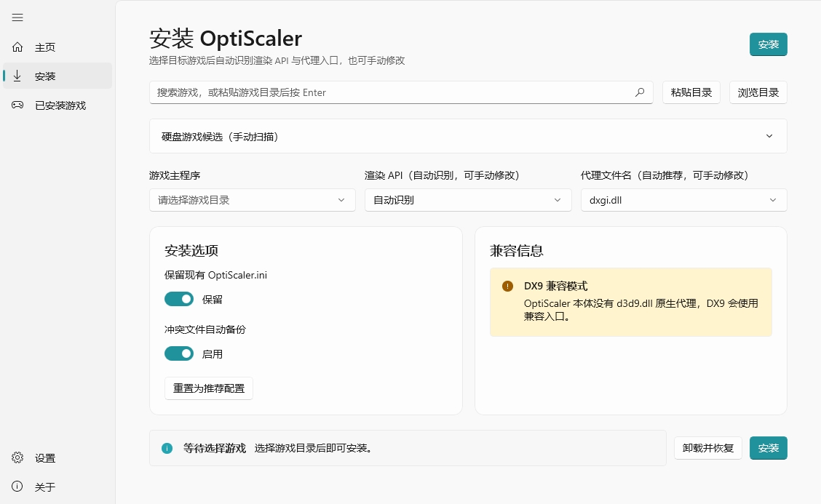This screenshot has width=821, height=504.
Task: Open 已安装游戏 page
Action: click(57, 105)
